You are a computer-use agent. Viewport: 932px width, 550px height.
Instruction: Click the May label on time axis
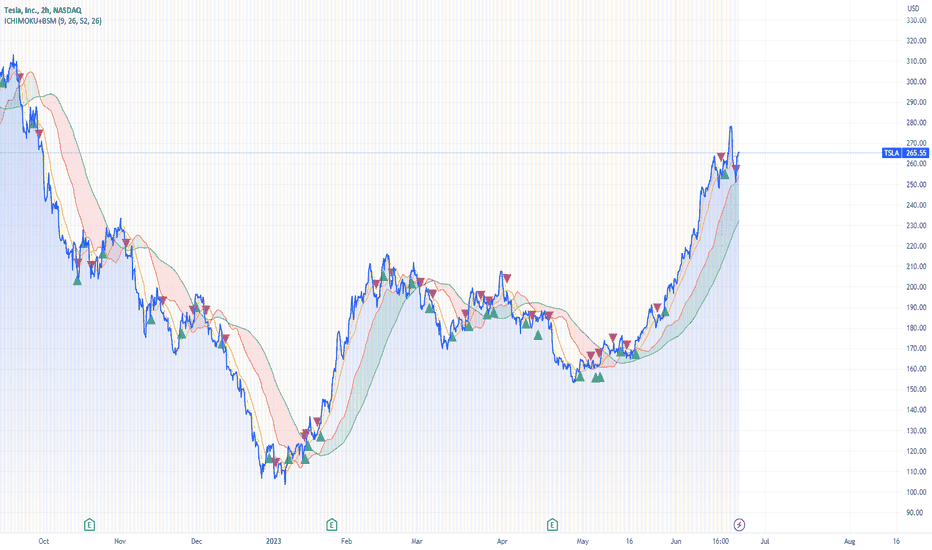(582, 541)
